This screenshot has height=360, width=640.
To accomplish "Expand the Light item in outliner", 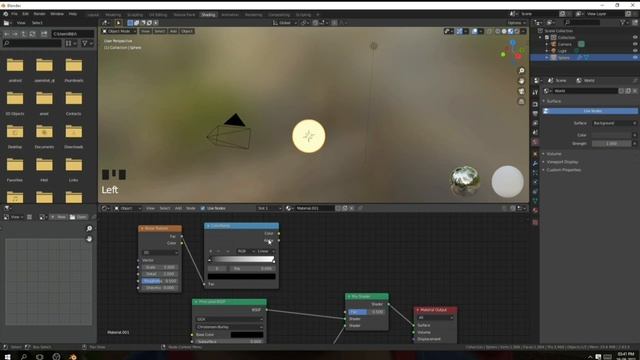I will 547,51.
